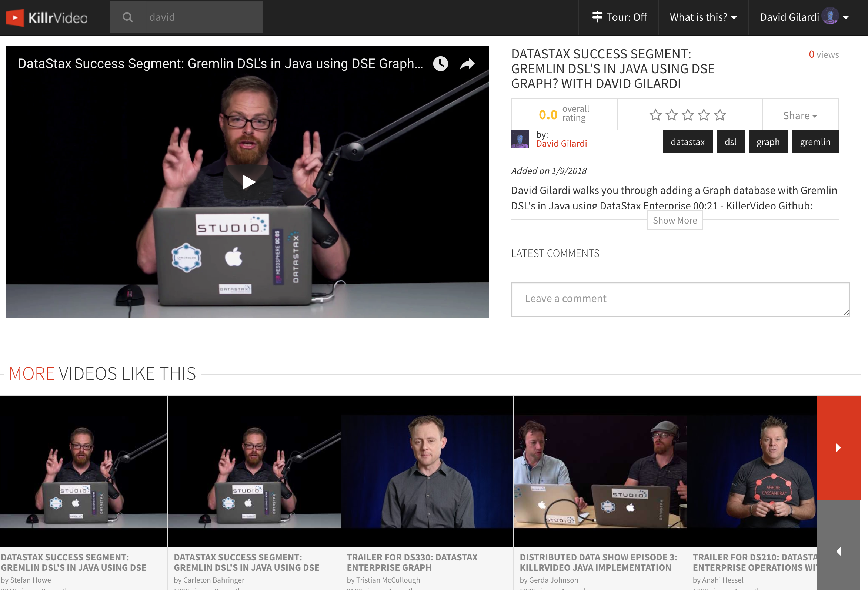
Task: Rate the video five stars
Action: [x=720, y=115]
